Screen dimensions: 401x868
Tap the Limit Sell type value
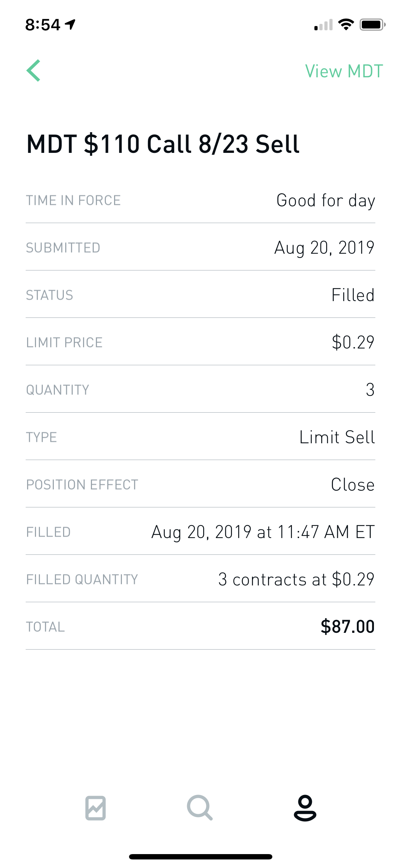pos(337,437)
